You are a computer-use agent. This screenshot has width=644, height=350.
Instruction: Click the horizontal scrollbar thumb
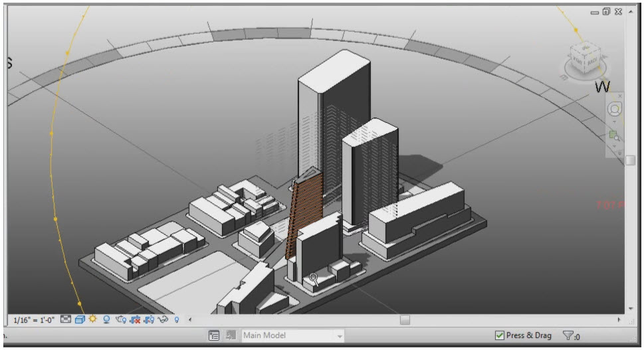coord(405,319)
